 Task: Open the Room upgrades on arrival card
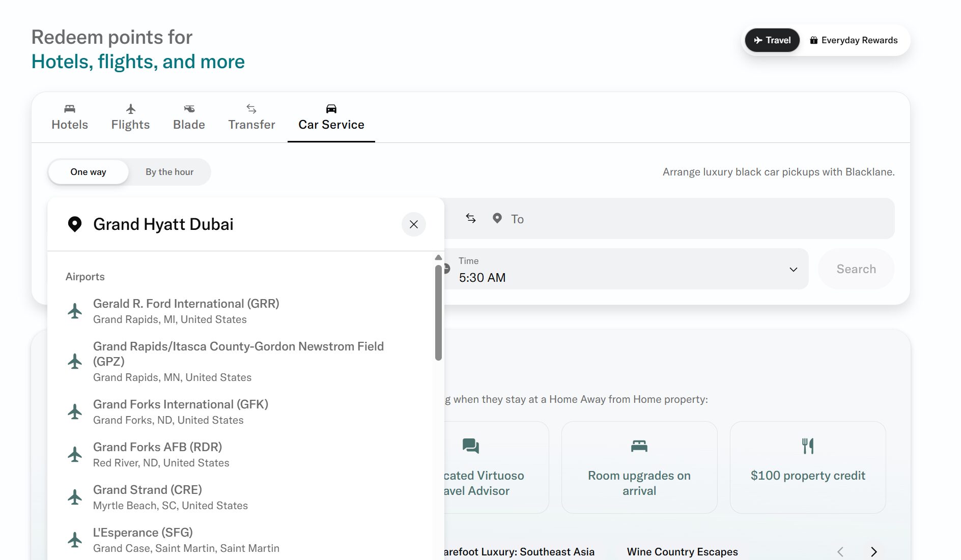pos(639,467)
